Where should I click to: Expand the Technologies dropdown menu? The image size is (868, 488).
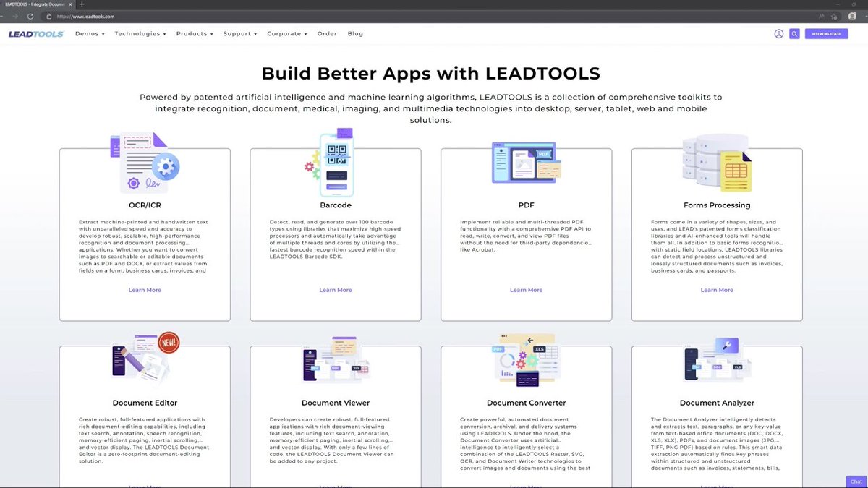[140, 33]
